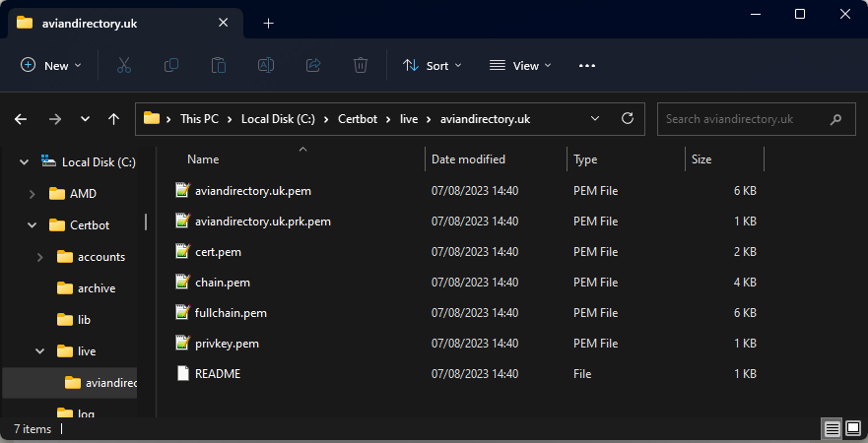Select the privkey.pem file
Viewport: 868px width, 443px height.
[227, 344]
